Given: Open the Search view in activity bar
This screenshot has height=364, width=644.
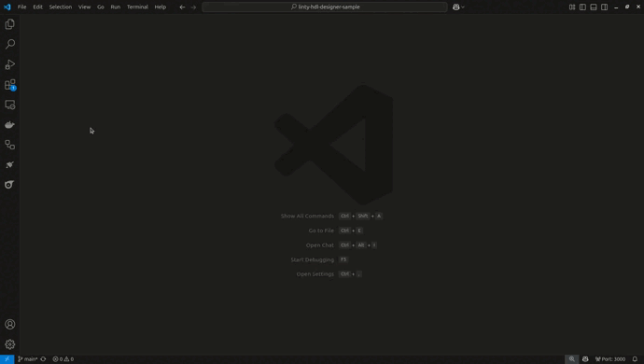Looking at the screenshot, I should (x=10, y=44).
